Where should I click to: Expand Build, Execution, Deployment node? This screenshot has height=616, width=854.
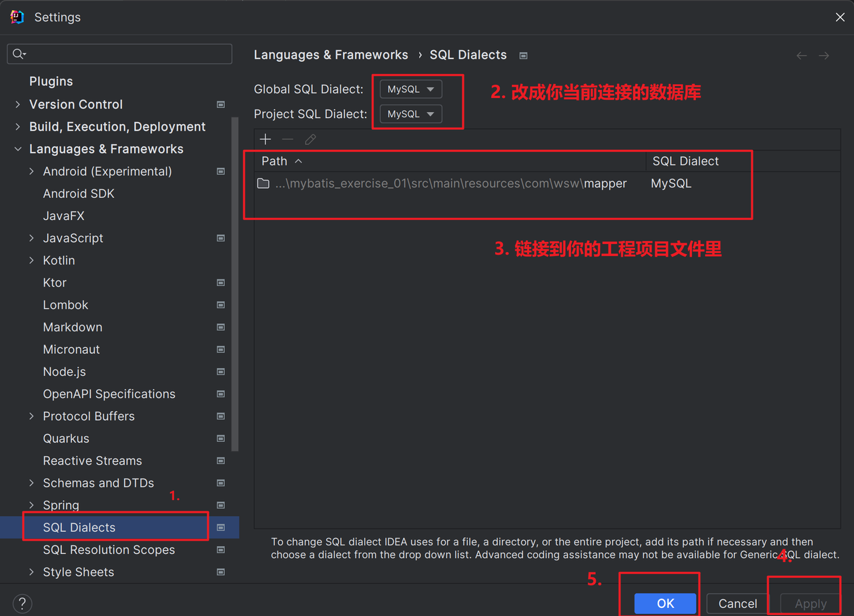tap(18, 127)
